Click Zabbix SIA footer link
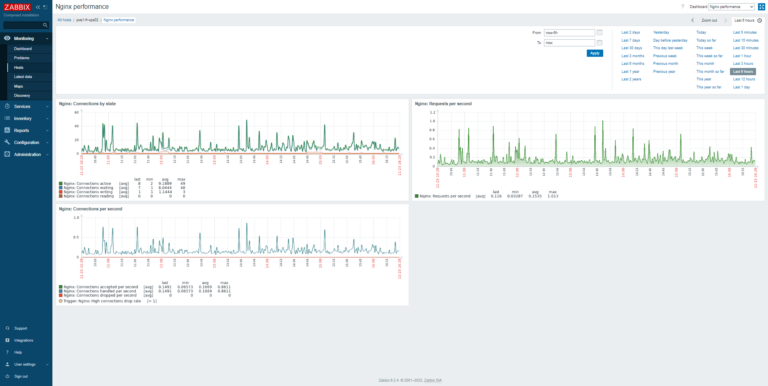The width and height of the screenshot is (768, 386). click(433, 380)
